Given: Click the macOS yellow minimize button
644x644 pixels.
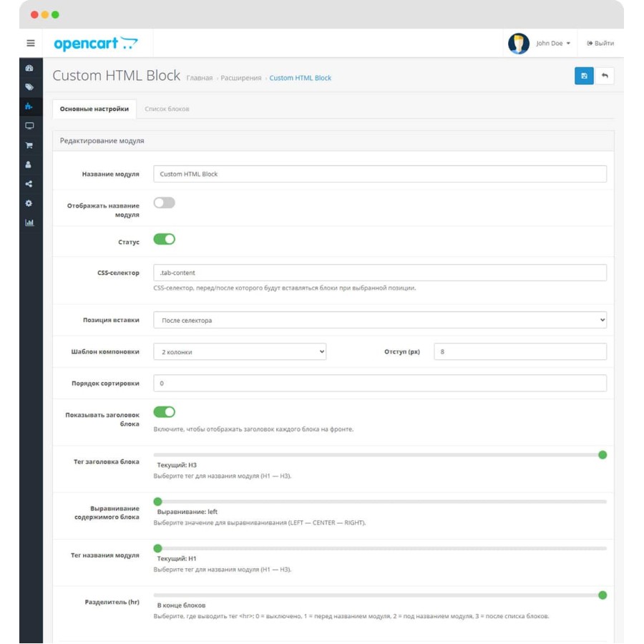Looking at the screenshot, I should tap(45, 15).
